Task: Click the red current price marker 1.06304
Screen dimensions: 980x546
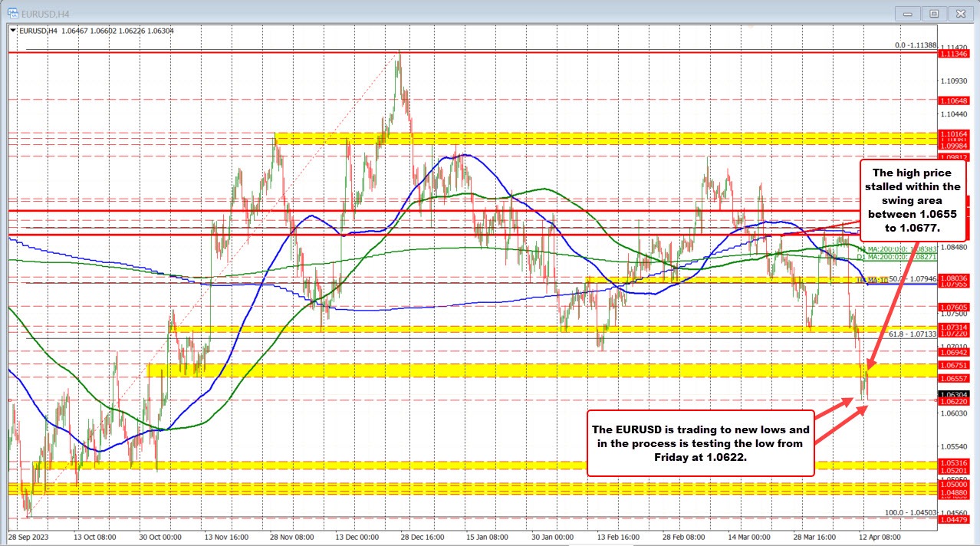Action: (954, 393)
